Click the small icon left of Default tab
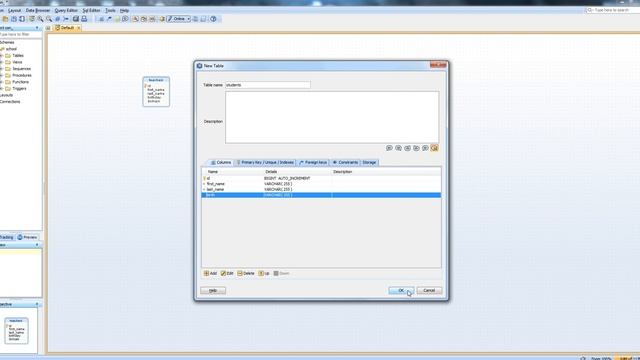Image resolution: width=640 pixels, height=360 pixels. tap(48, 28)
